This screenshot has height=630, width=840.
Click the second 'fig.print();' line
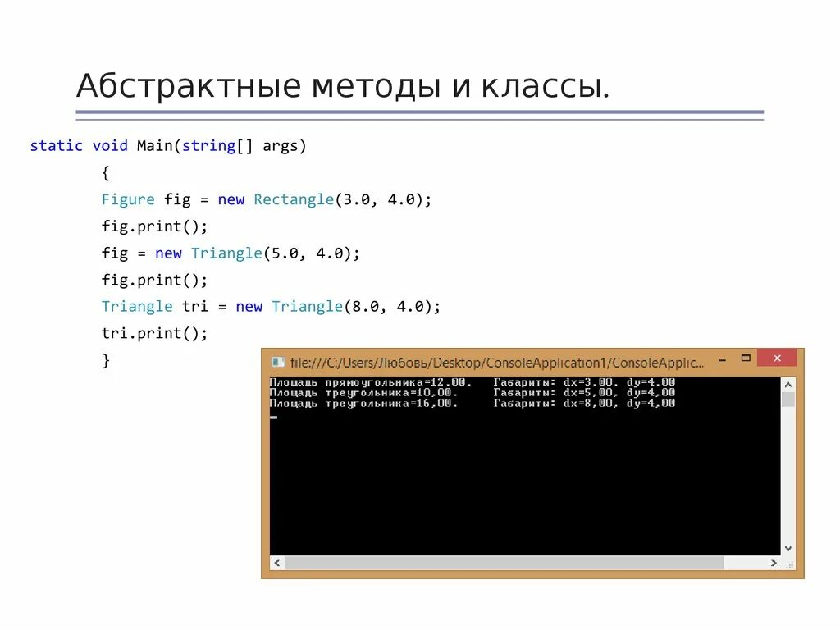(154, 280)
